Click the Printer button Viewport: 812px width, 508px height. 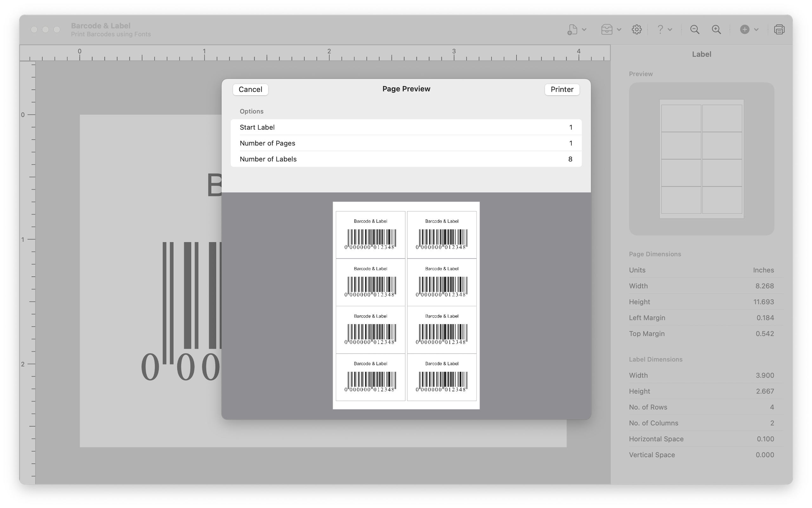(x=562, y=89)
